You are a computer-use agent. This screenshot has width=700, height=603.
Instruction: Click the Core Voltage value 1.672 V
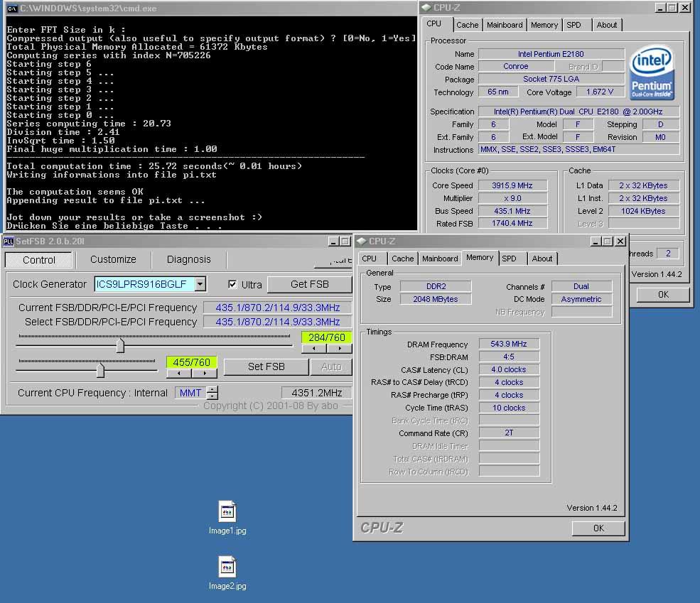click(600, 92)
